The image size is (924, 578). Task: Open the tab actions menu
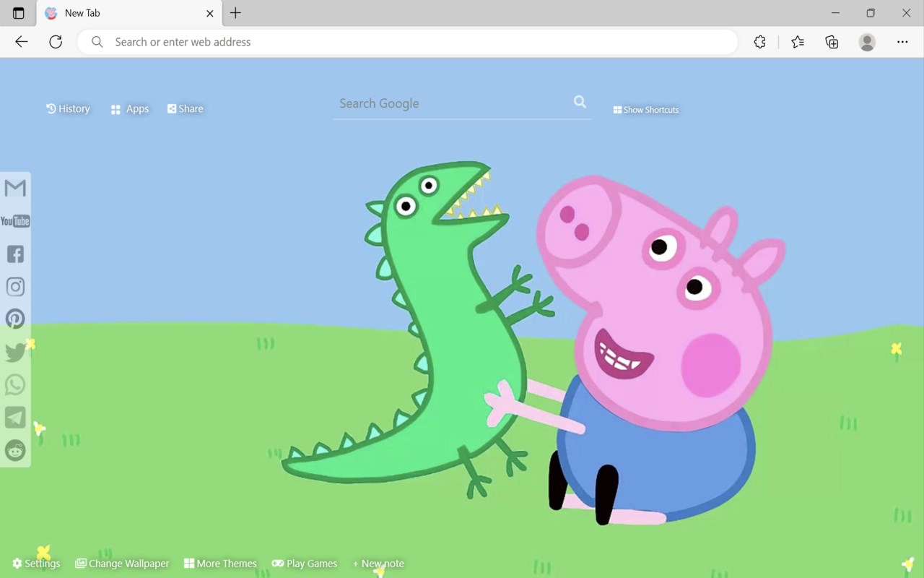click(19, 13)
